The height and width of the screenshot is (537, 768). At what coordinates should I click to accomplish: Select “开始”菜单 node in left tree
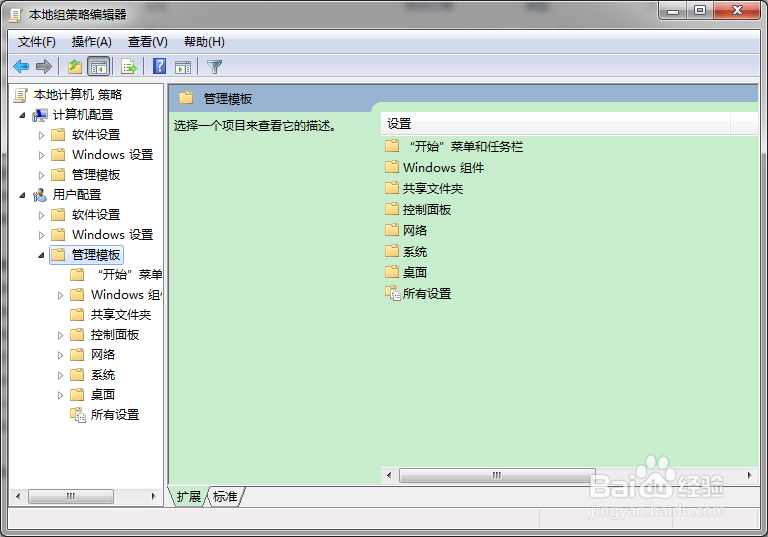(x=130, y=274)
